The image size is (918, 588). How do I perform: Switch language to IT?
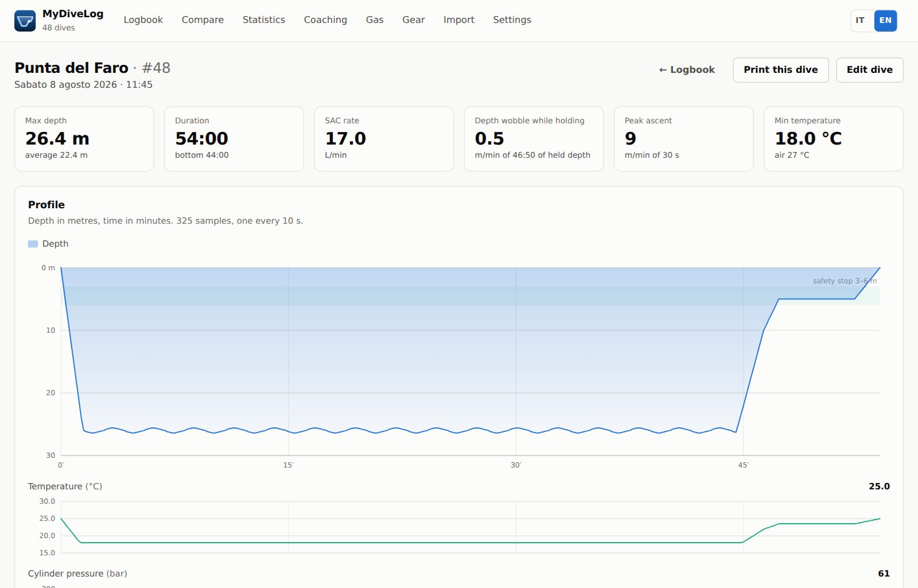pyautogui.click(x=860, y=21)
